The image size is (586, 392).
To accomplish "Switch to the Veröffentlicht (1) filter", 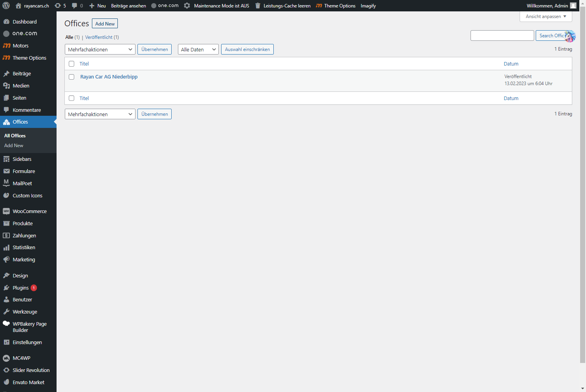I will [102, 37].
